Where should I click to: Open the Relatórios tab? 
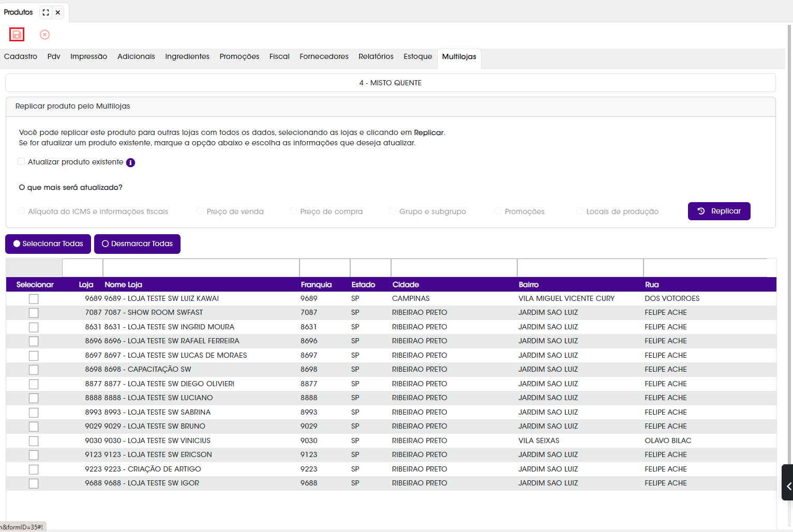coord(376,56)
